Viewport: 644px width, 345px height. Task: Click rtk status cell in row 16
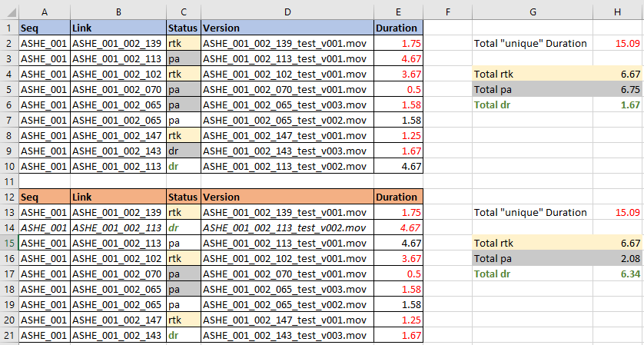click(x=184, y=258)
